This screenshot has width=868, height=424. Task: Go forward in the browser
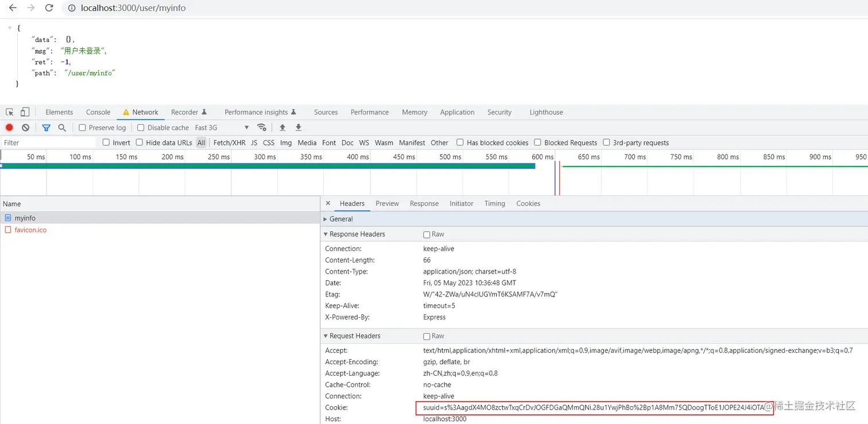coord(31,8)
